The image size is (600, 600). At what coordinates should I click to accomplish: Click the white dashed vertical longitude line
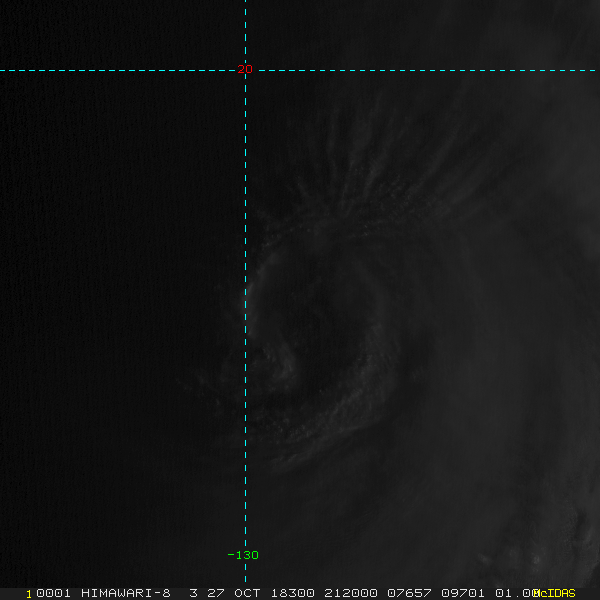(x=246, y=300)
